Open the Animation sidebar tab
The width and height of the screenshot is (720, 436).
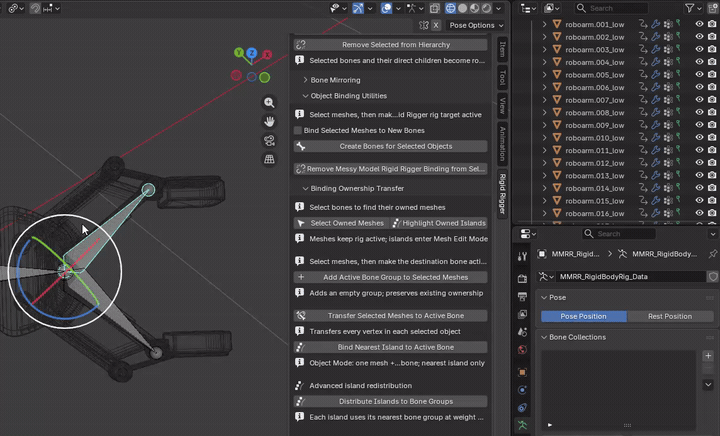(502, 143)
